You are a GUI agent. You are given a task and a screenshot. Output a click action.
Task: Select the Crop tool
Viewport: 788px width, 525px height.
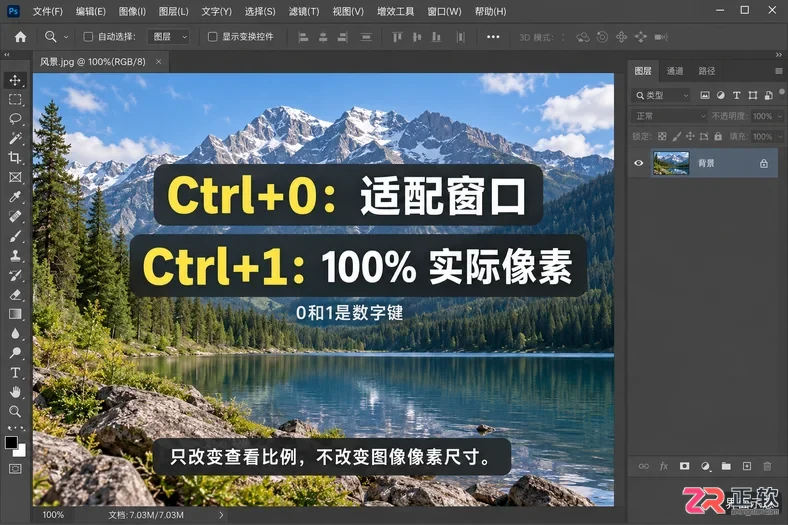(15, 158)
